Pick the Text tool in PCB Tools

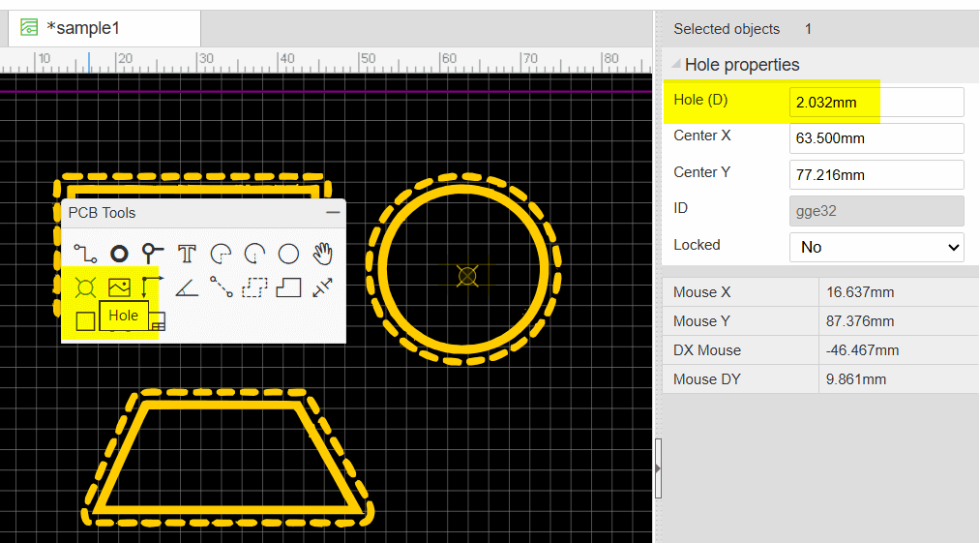pyautogui.click(x=187, y=255)
